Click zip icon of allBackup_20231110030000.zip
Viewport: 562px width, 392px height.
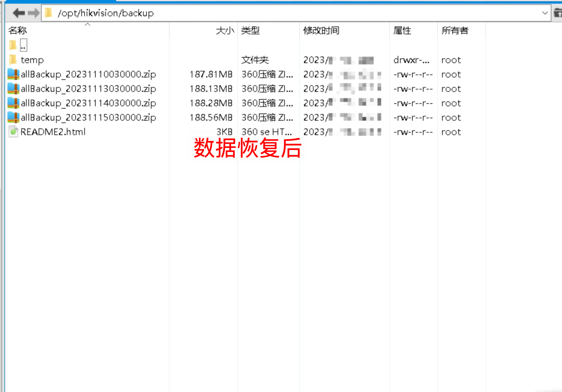pyautogui.click(x=13, y=74)
